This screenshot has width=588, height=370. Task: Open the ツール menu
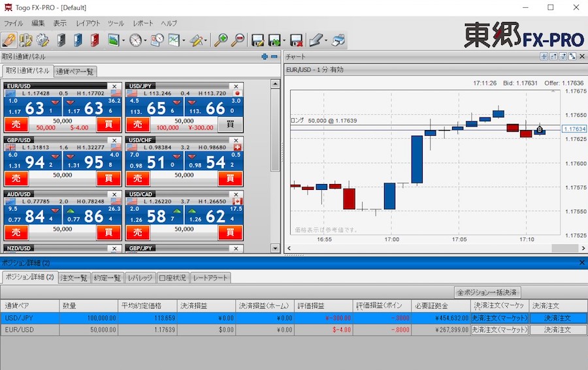pos(116,23)
